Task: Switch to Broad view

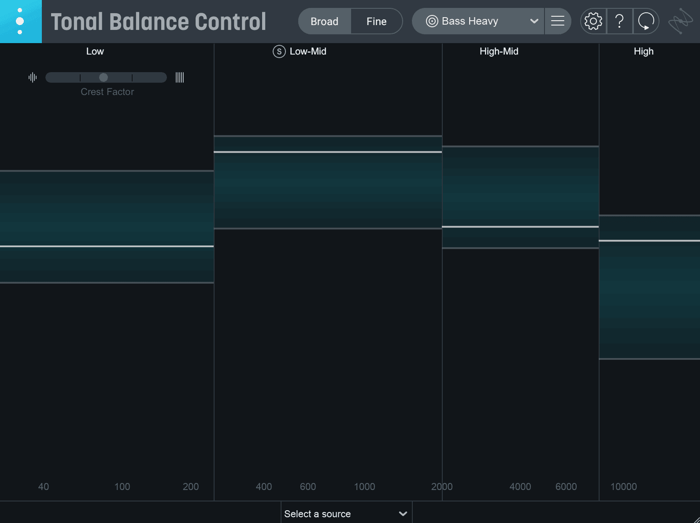Action: (x=325, y=21)
